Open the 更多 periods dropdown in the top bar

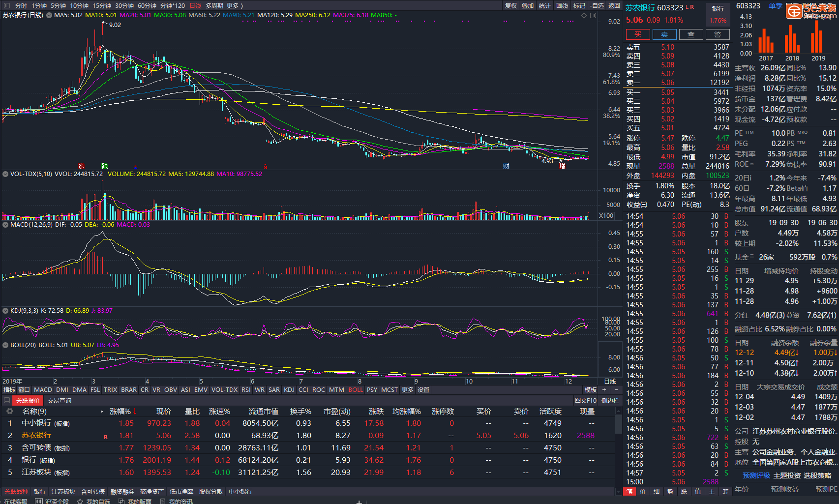235,5
